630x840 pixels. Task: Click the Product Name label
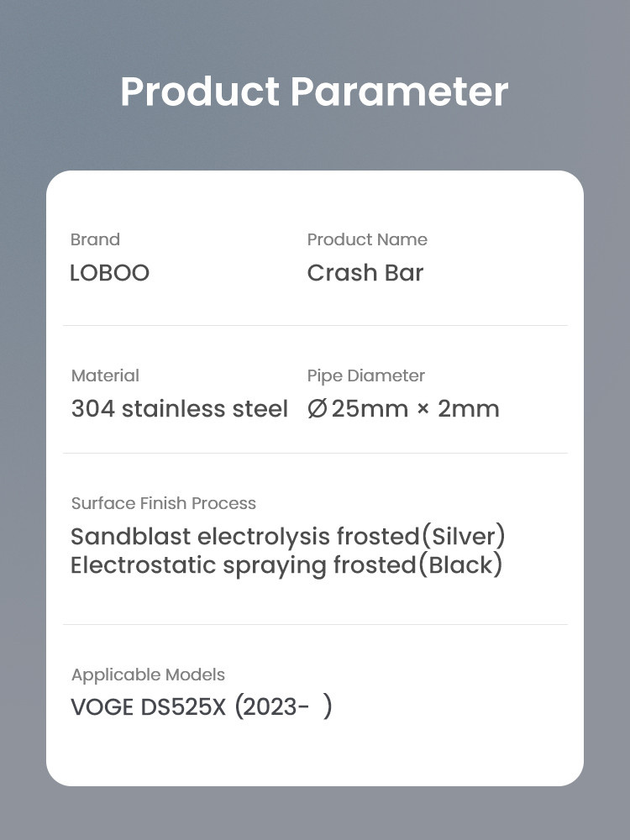tap(367, 239)
